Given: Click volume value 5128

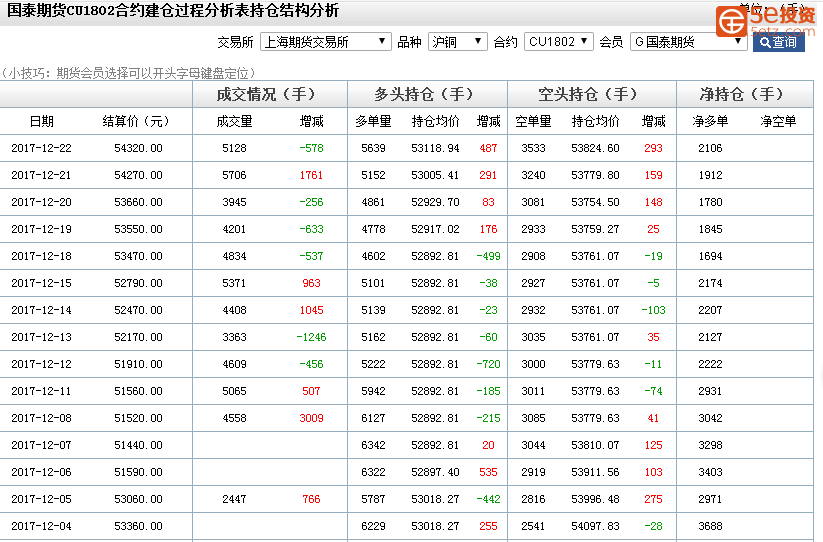Looking at the screenshot, I should coord(234,148).
